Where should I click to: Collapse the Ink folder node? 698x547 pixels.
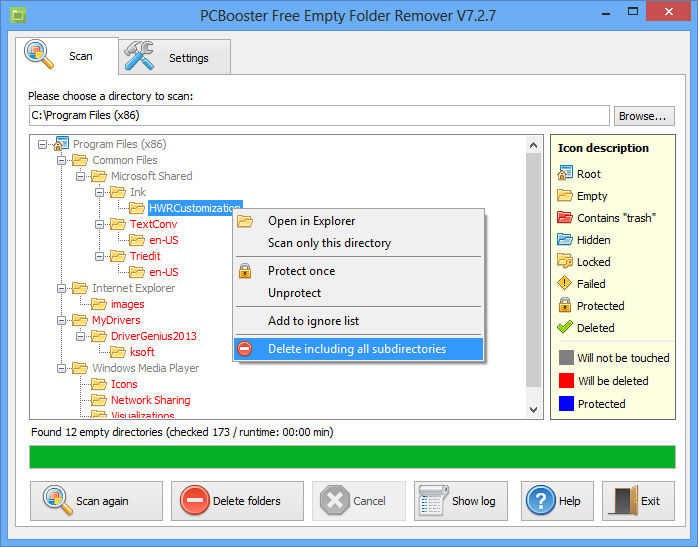coord(99,192)
